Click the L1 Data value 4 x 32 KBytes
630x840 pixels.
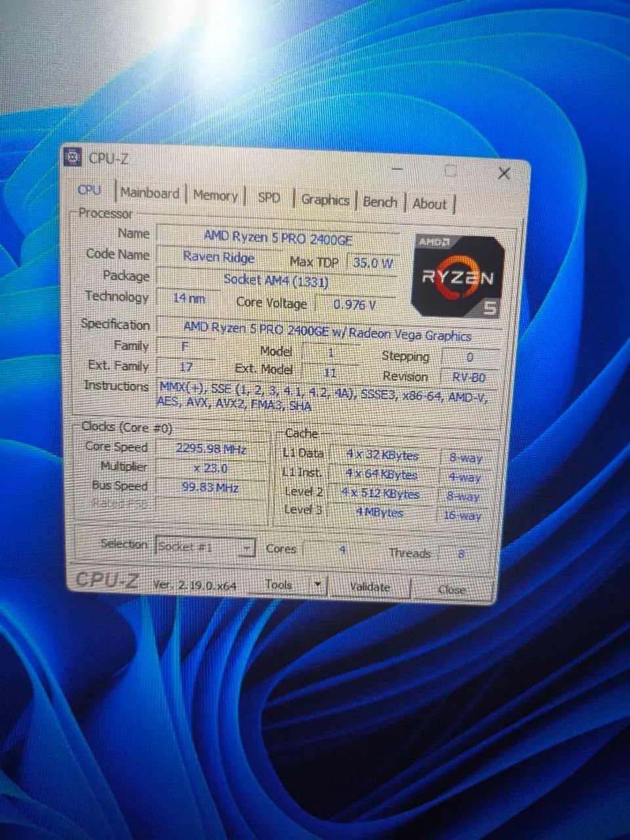click(383, 455)
